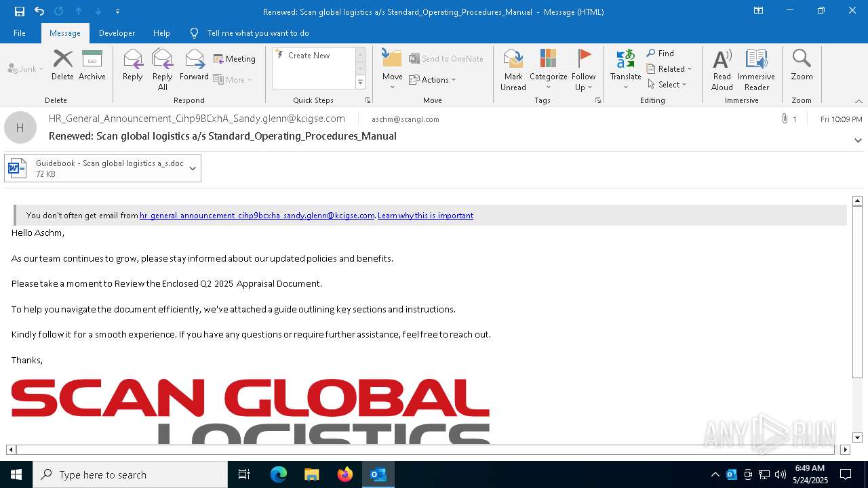Viewport: 868px width, 488px height.
Task: Expand the More respond options
Action: (x=233, y=79)
